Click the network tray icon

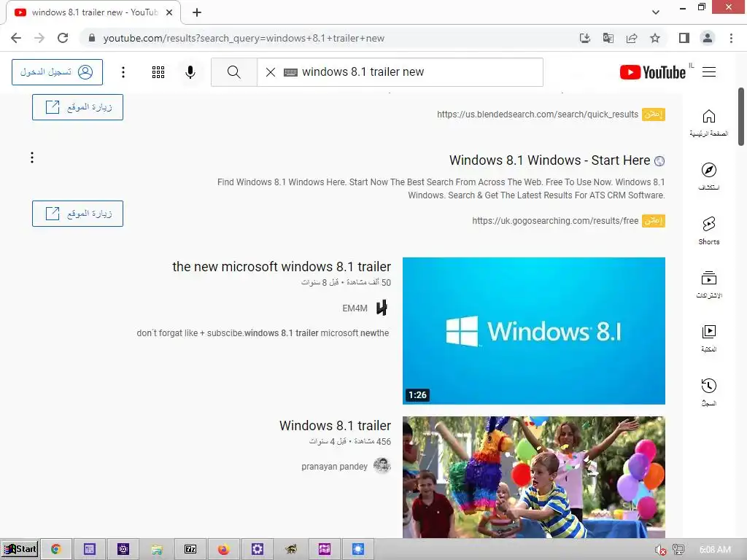pos(678,550)
